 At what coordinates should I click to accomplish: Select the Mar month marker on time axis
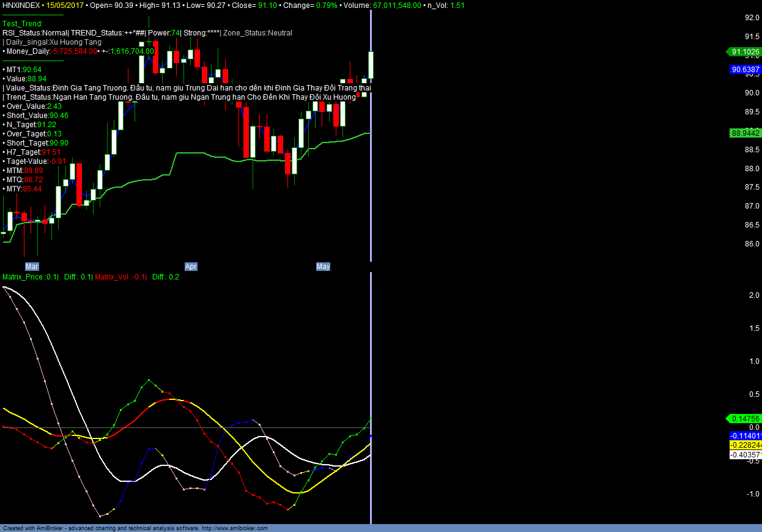[32, 267]
